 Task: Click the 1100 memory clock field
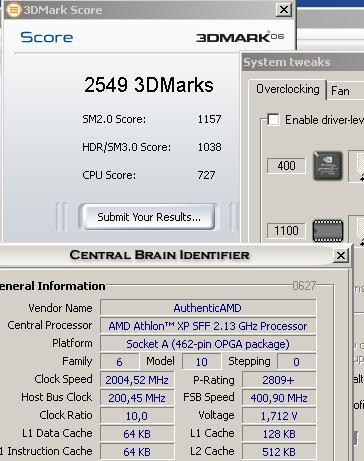click(286, 230)
